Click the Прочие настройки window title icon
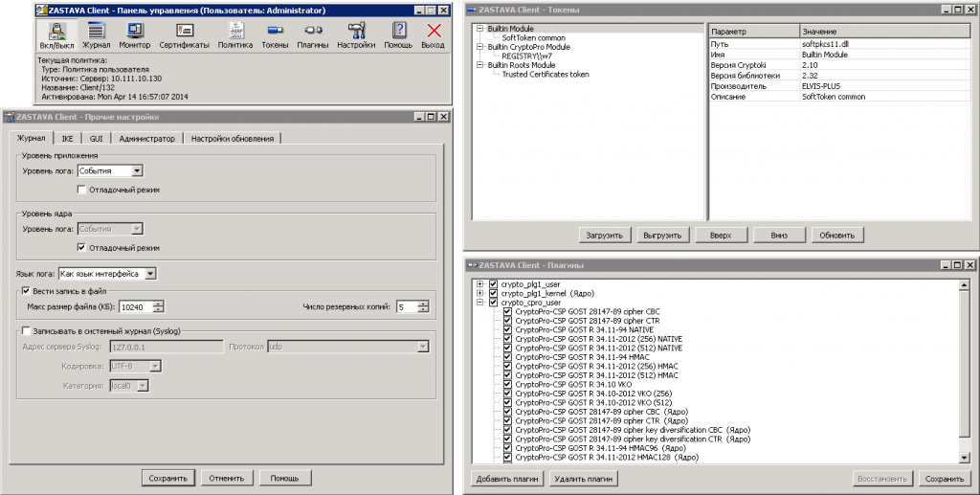The height and width of the screenshot is (495, 980). tap(10, 117)
